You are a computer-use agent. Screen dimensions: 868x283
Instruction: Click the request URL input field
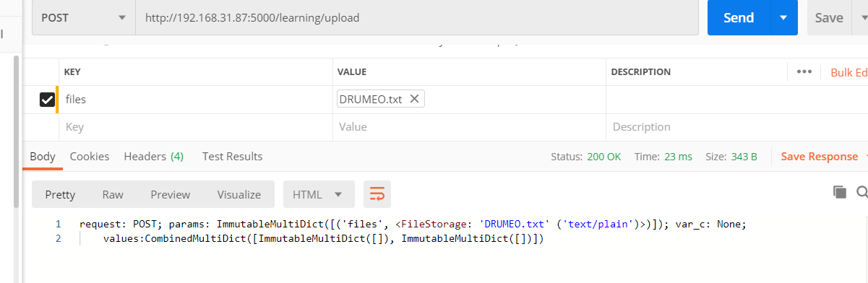[417, 17]
